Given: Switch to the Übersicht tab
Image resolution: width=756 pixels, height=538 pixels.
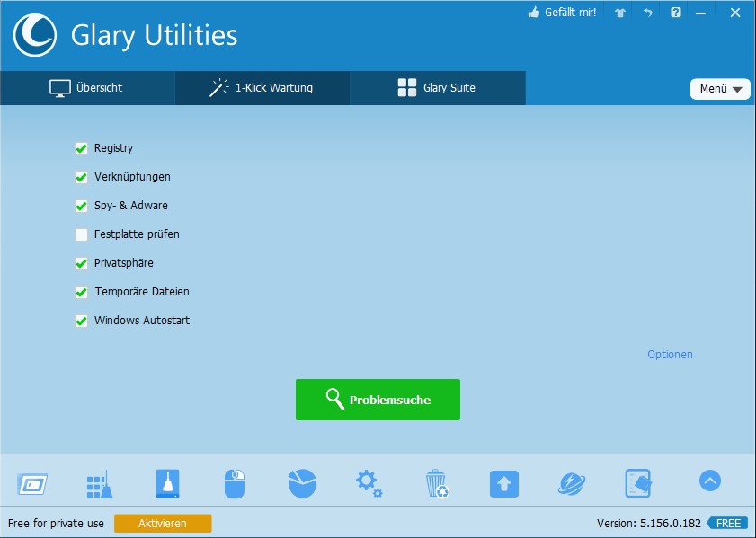Looking at the screenshot, I should 86,88.
